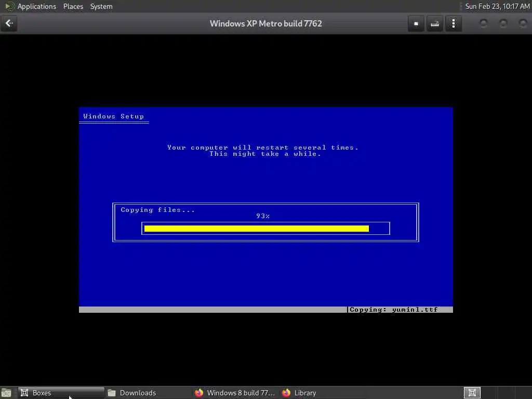
Task: Open the three-dot menu in Boxes header
Action: [x=453, y=23]
